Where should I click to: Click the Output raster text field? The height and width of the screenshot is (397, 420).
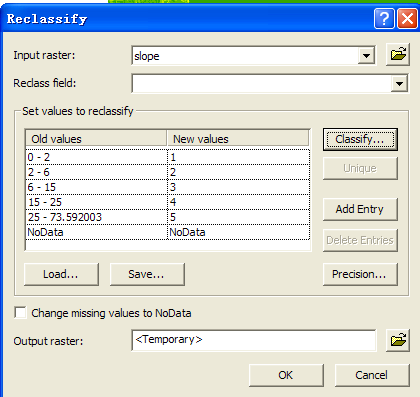(254, 340)
